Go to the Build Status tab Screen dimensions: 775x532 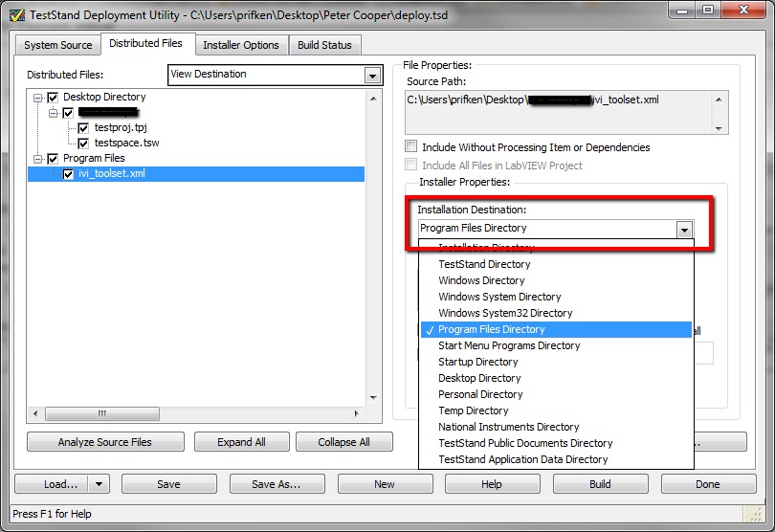pos(324,45)
